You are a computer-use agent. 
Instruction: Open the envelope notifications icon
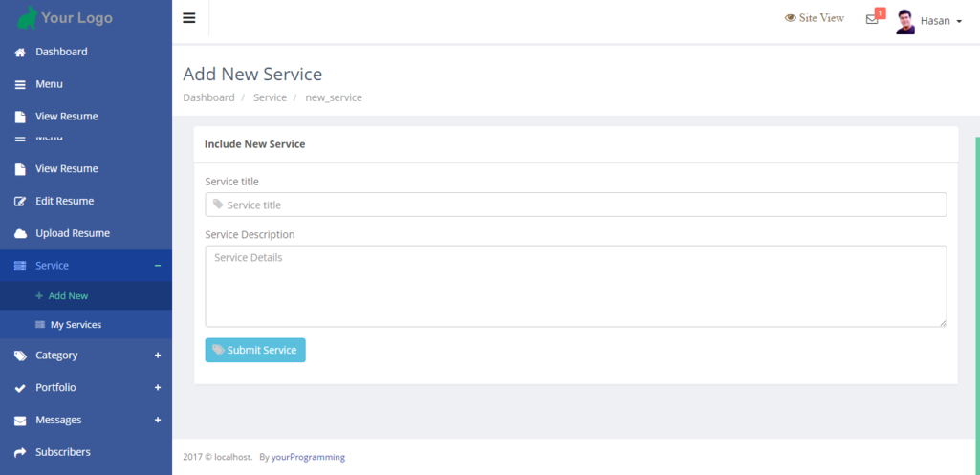pos(872,19)
